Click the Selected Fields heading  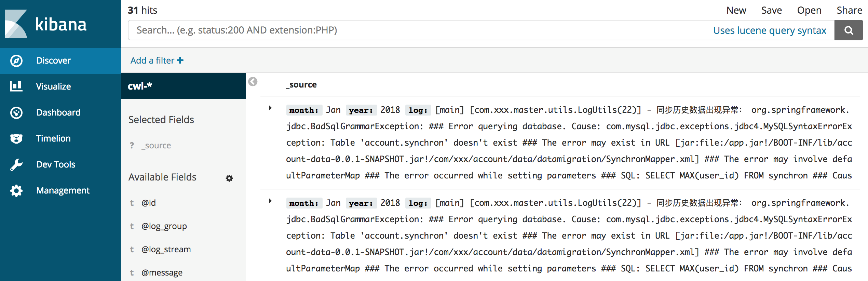(x=161, y=120)
